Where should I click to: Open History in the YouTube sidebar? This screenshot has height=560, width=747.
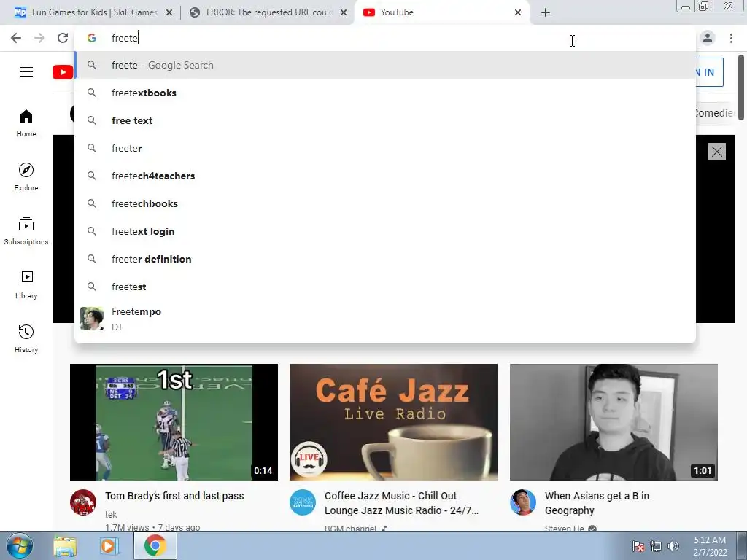coord(26,338)
